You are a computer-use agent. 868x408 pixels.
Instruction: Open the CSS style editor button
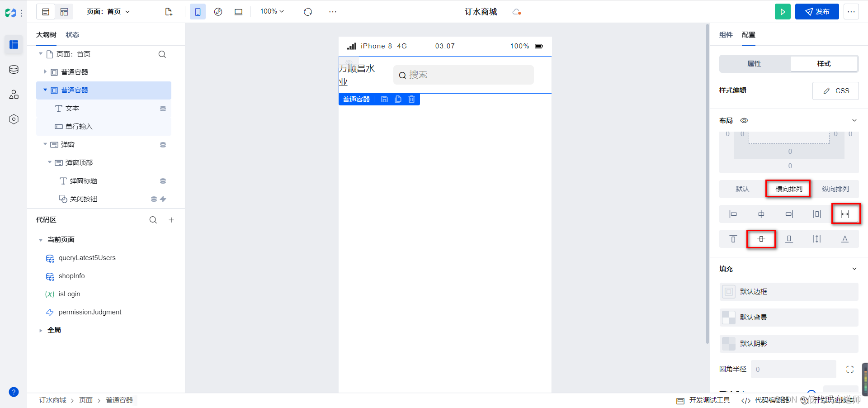point(835,91)
